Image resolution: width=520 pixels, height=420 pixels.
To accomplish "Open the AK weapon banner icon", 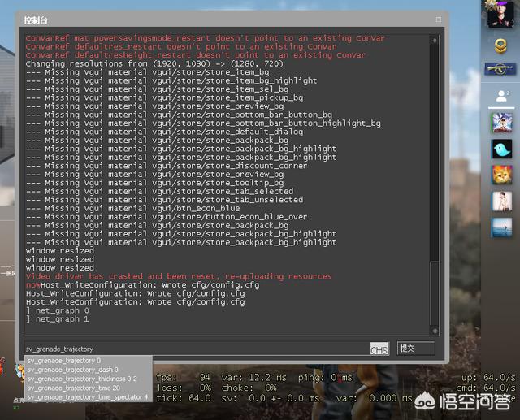I will point(500,70).
